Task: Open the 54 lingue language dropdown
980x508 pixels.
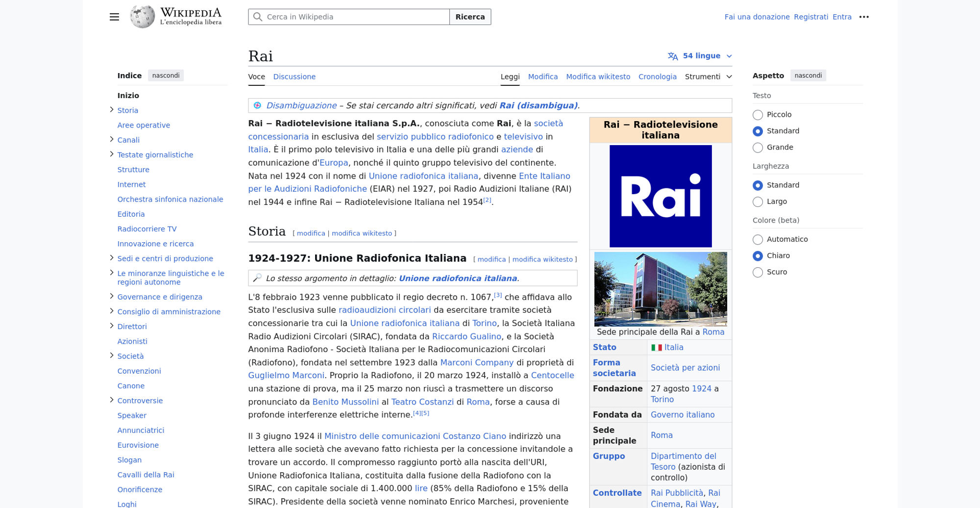Action: click(x=700, y=56)
